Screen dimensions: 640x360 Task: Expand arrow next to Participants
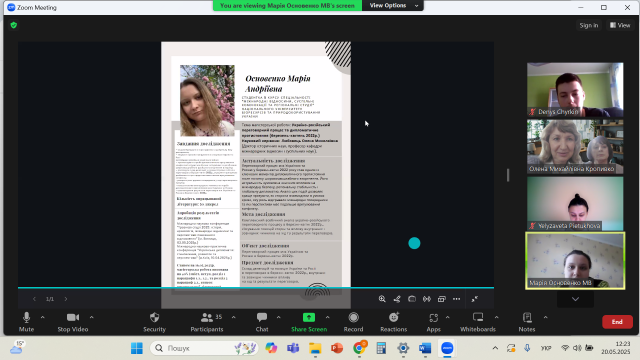(x=233, y=317)
